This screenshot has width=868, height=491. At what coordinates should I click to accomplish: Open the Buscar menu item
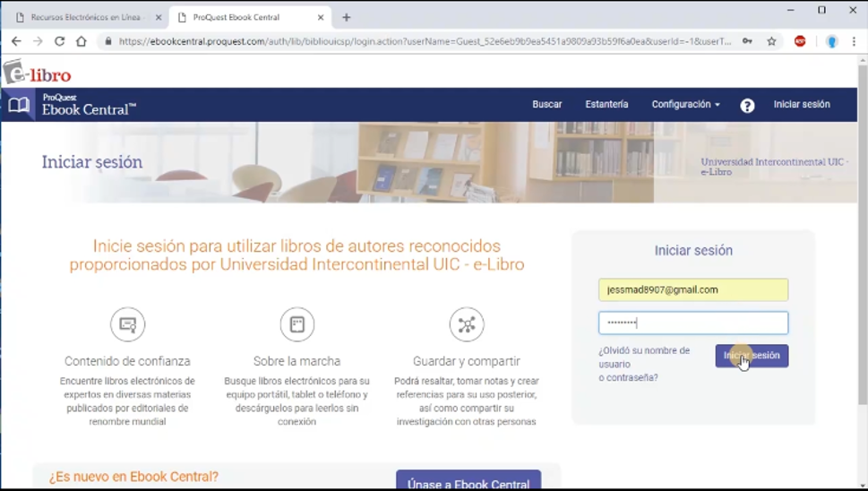coord(546,105)
